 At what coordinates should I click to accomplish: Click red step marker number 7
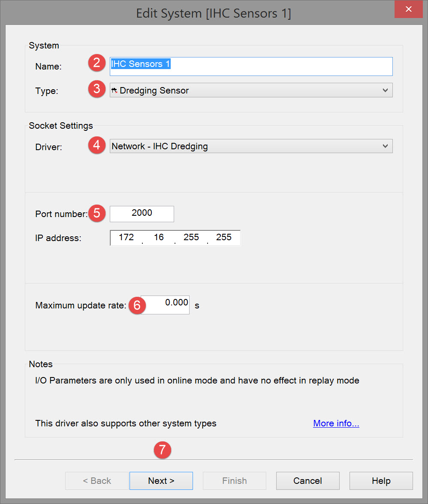coord(162,450)
